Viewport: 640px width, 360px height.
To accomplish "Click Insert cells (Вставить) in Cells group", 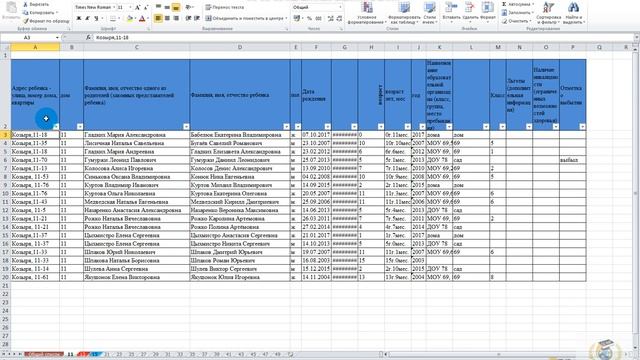I will click(x=451, y=13).
